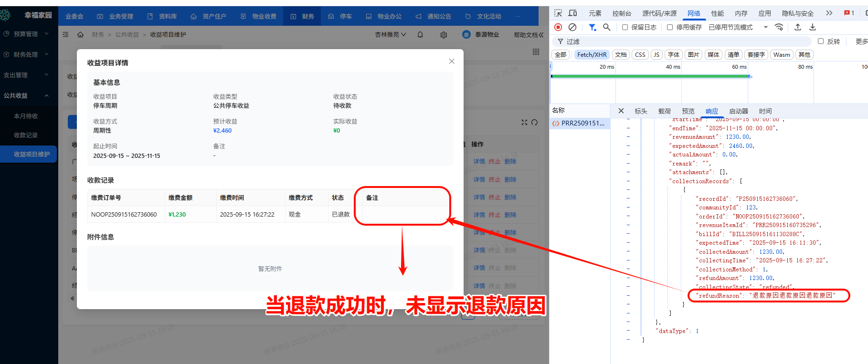Activate the DevTools element inspector icon
The width and height of the screenshot is (868, 364).
click(x=558, y=13)
